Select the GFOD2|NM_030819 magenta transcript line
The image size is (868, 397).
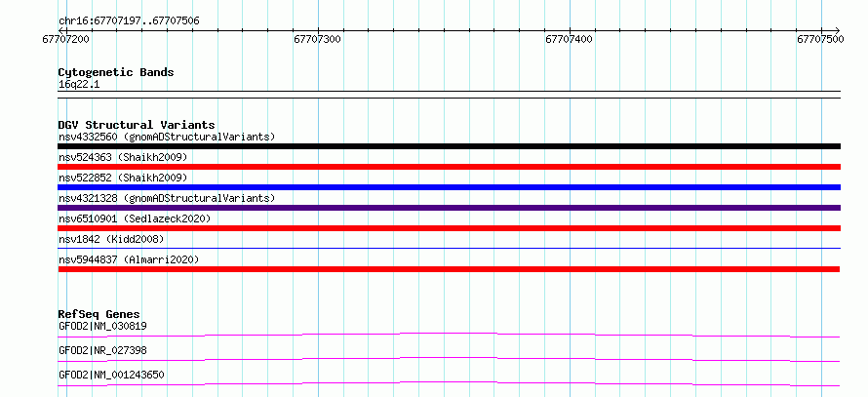coord(449,335)
